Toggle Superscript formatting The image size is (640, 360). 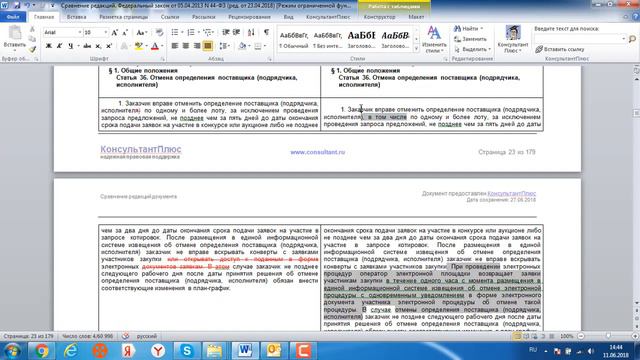(x=109, y=46)
